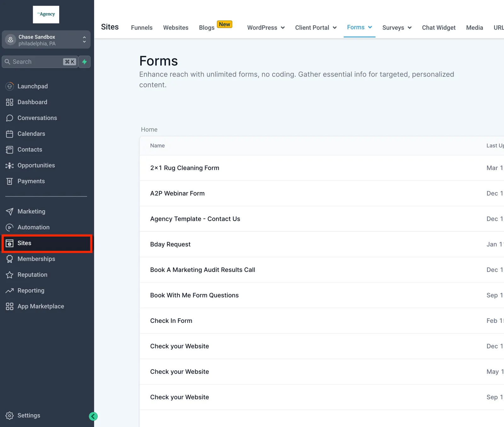Click the Sites heading in top bar

[x=110, y=27]
